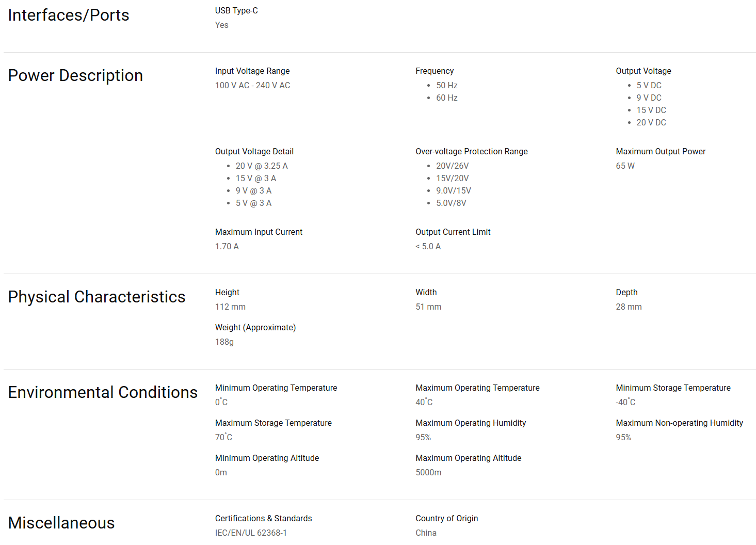Click the 100 V AC - 240 V AC value

(x=252, y=86)
